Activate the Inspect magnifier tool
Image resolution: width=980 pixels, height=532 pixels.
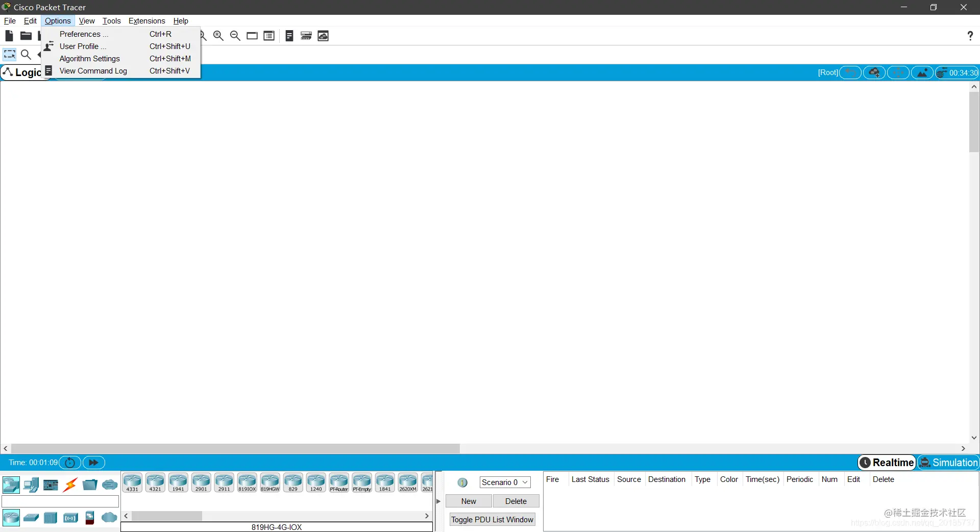[x=26, y=54]
